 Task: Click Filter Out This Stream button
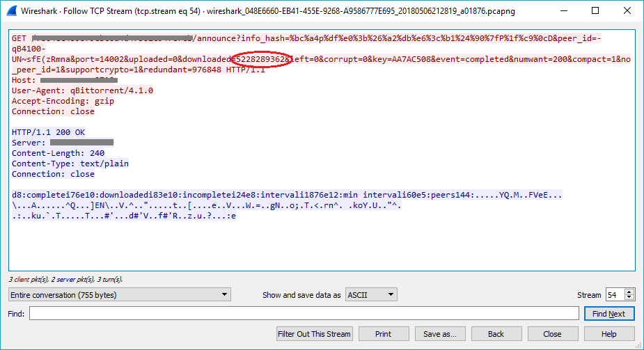(314, 334)
